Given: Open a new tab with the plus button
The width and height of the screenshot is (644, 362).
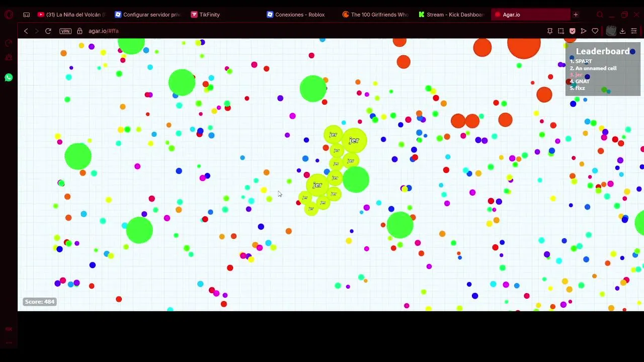Looking at the screenshot, I should [576, 15].
